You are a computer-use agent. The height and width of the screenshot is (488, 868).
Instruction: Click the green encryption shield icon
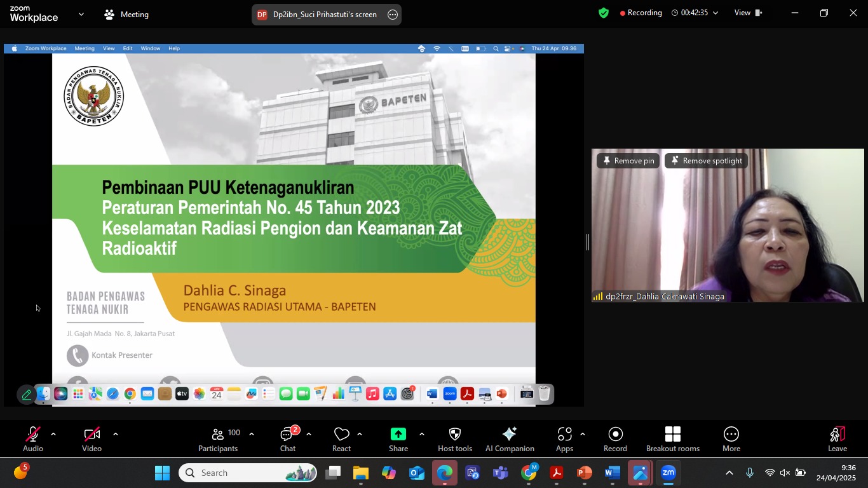click(x=604, y=13)
